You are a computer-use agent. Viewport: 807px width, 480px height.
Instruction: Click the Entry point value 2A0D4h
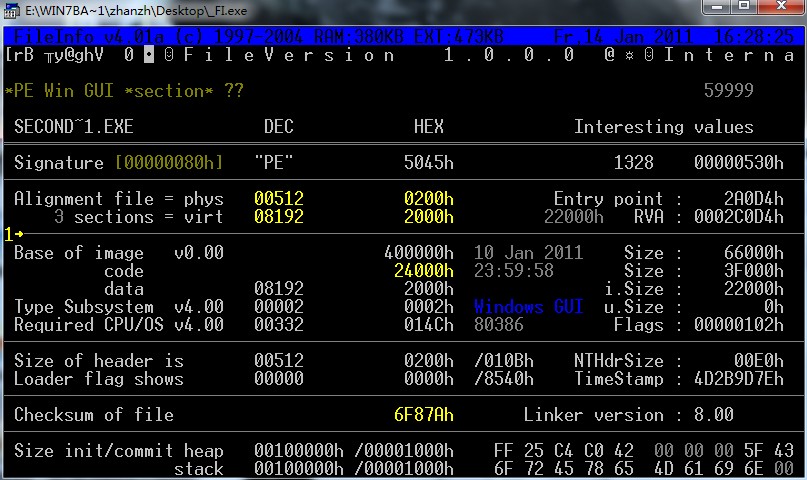pos(753,199)
